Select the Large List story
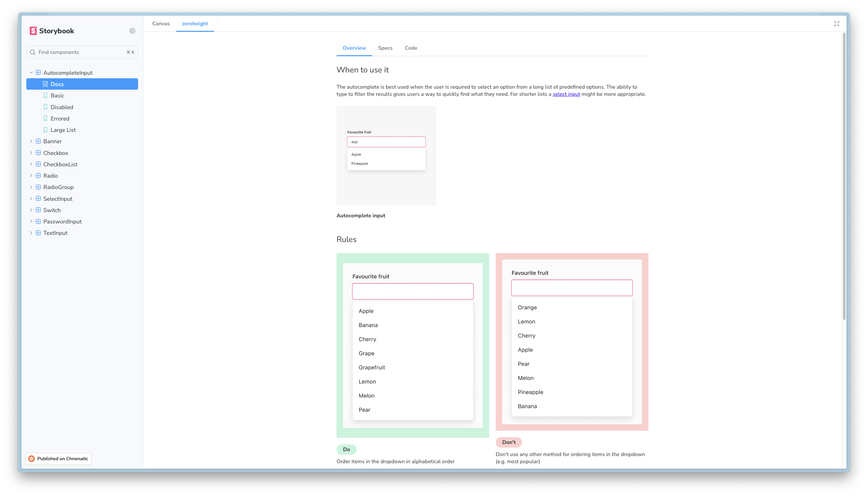 (63, 130)
